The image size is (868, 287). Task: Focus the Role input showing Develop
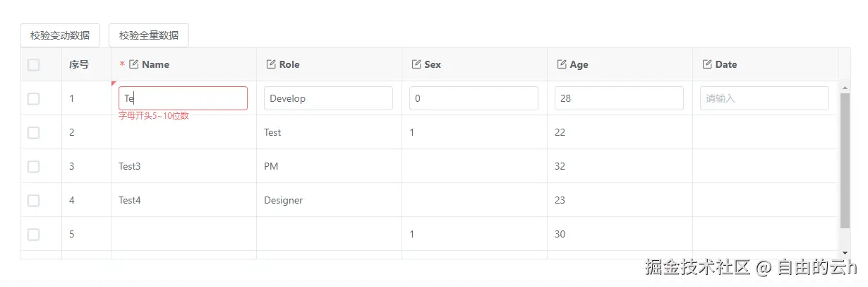(x=328, y=98)
